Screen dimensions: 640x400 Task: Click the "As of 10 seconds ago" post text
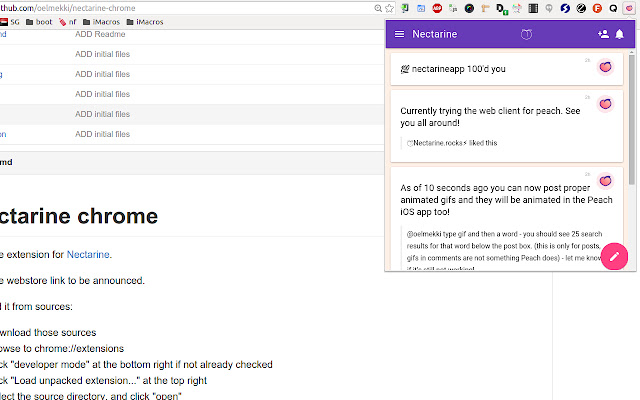click(506, 200)
